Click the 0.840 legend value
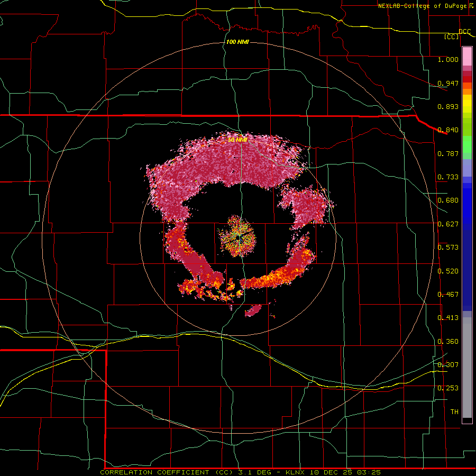Screen dimensions: 476x476 [448, 130]
